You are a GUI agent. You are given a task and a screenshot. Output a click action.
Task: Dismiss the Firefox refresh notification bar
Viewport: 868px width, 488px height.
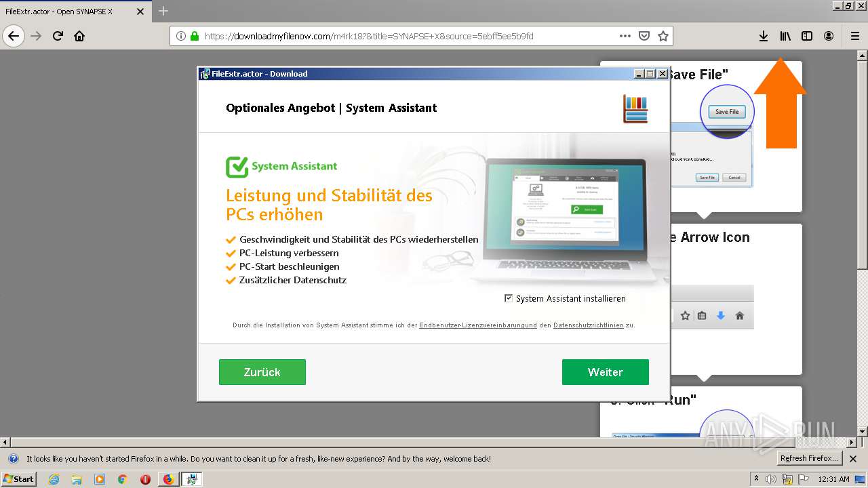pyautogui.click(x=853, y=459)
